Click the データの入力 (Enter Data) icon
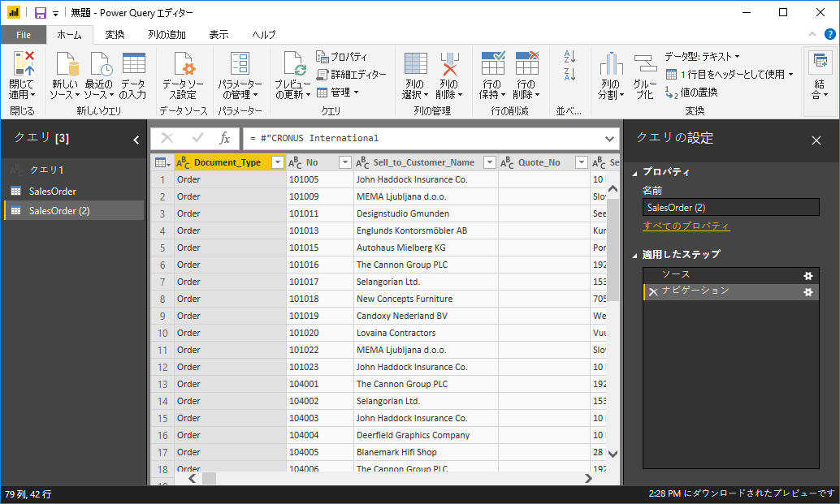The width and height of the screenshot is (840, 504). 133,63
